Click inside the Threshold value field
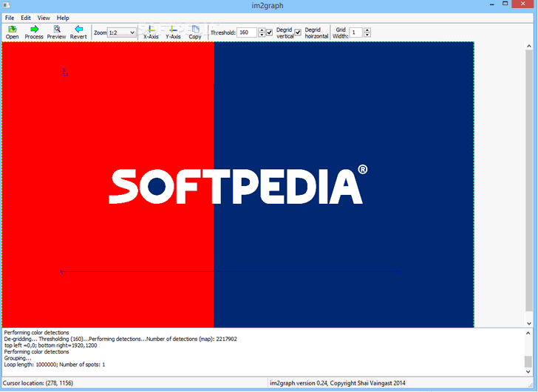The image size is (538, 392). click(246, 32)
